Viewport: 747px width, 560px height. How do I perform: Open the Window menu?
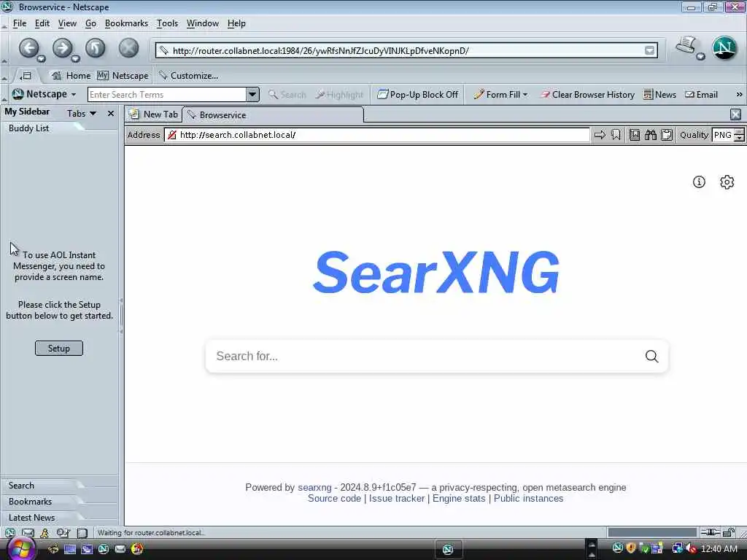(203, 23)
